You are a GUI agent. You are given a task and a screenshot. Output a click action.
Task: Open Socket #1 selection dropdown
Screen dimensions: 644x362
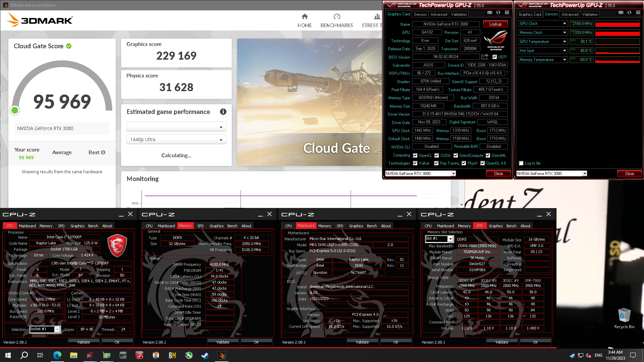[45, 329]
